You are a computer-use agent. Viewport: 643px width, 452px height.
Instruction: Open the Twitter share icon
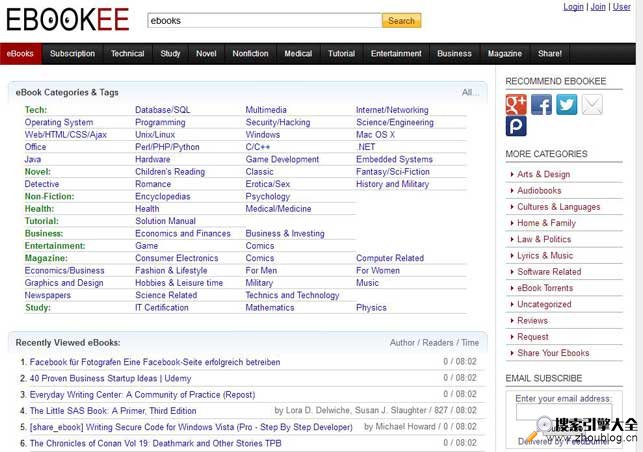pos(567,104)
